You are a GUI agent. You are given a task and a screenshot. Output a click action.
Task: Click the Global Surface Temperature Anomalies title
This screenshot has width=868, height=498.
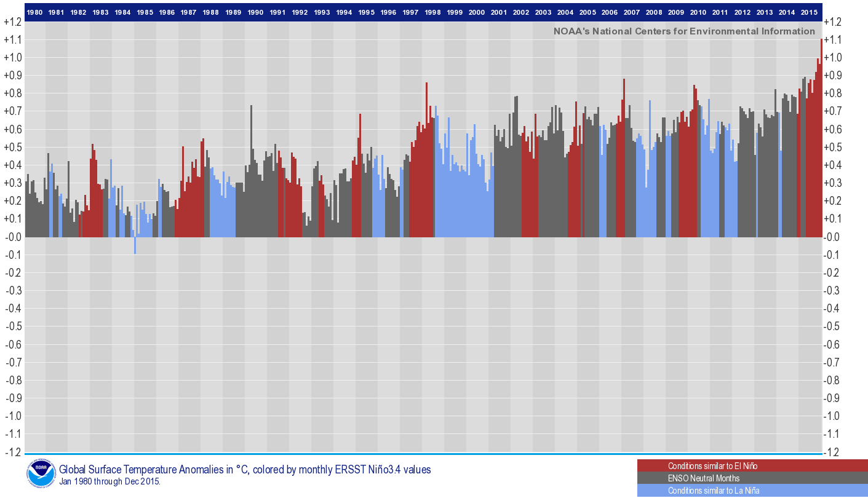pos(245,470)
